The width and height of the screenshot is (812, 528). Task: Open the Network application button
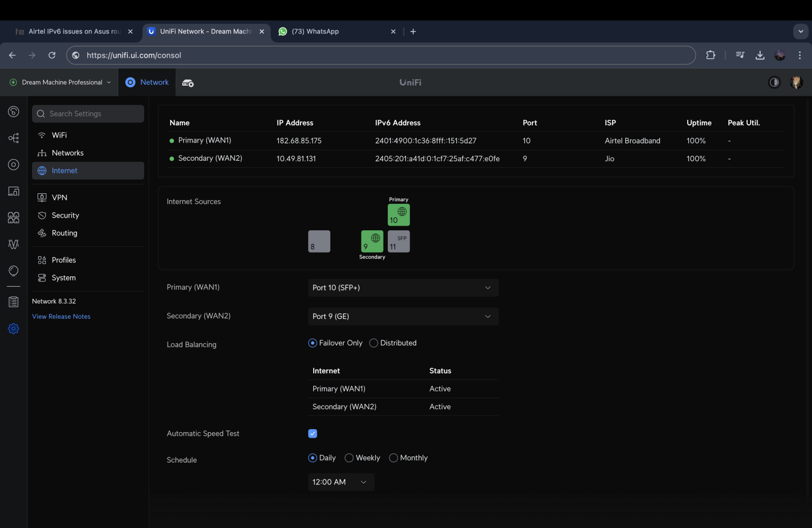(x=147, y=82)
